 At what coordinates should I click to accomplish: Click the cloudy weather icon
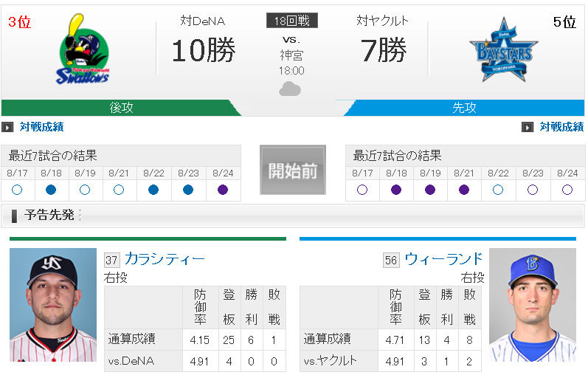point(291,89)
